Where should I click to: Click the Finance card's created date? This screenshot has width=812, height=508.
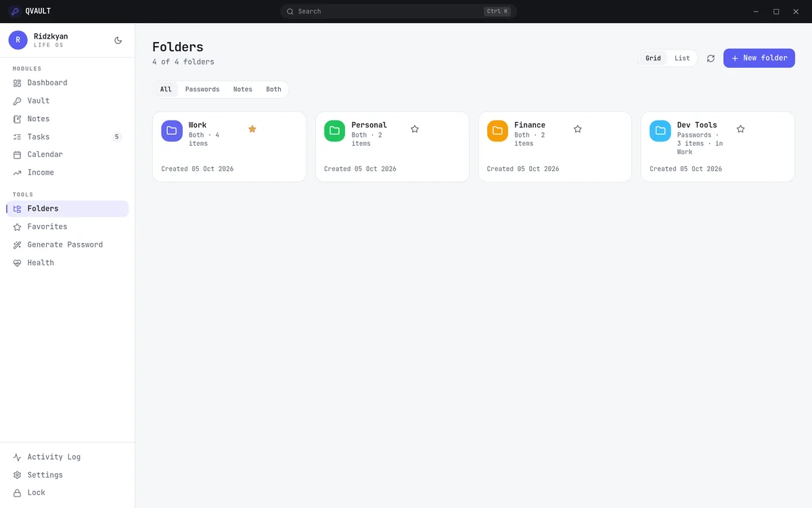click(x=523, y=169)
